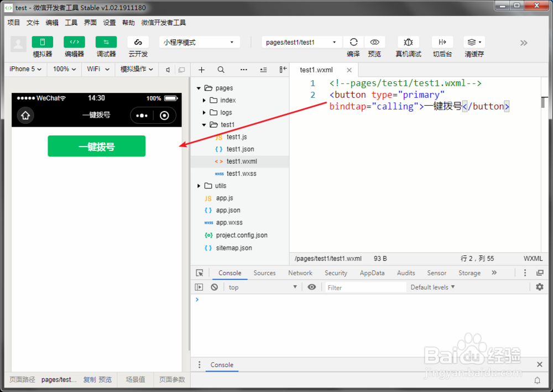This screenshot has height=392, width=553.
Task: Open the 设置 menu
Action: pos(109,23)
